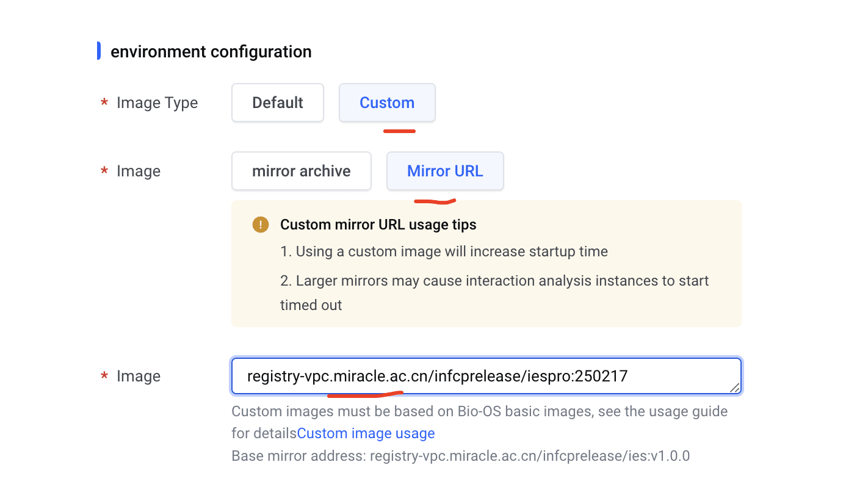Click the Custom mirror URL usage tips title
The image size is (868, 498).
pos(378,225)
